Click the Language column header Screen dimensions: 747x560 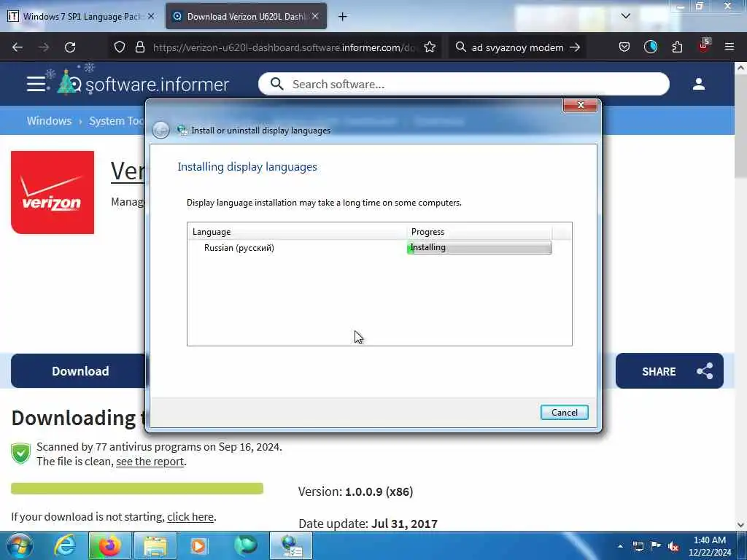[x=298, y=232]
